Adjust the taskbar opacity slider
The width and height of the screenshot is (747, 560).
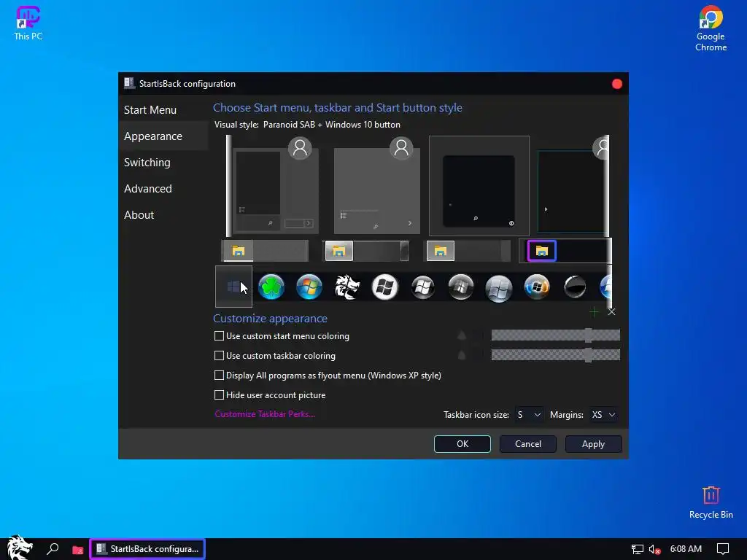pos(555,355)
